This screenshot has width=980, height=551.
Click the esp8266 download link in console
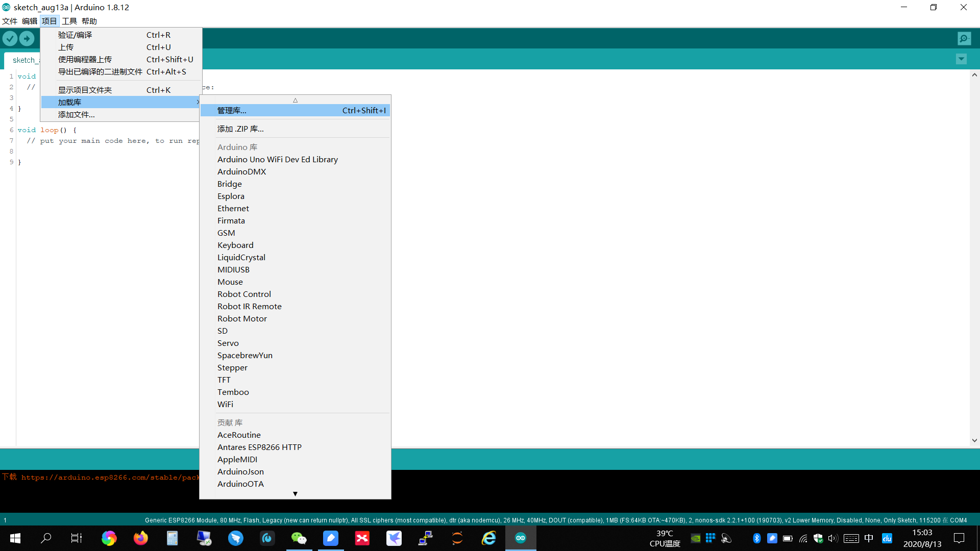click(x=110, y=477)
